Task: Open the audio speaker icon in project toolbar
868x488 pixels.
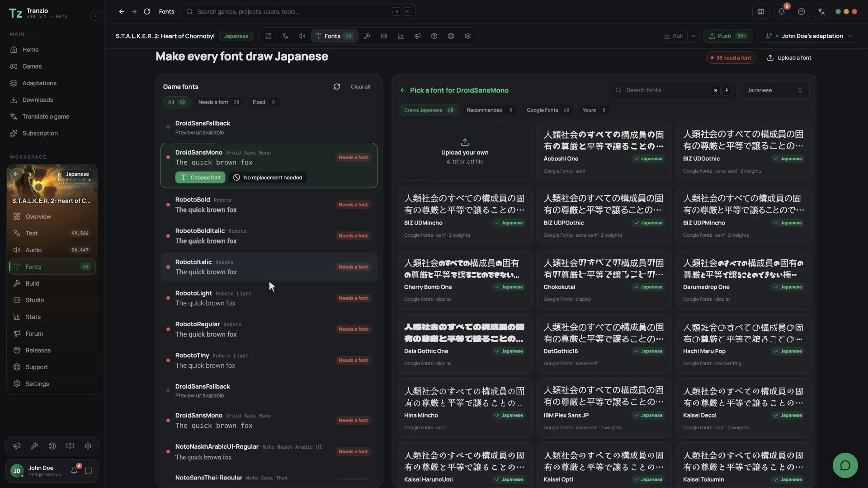Action: (x=302, y=36)
